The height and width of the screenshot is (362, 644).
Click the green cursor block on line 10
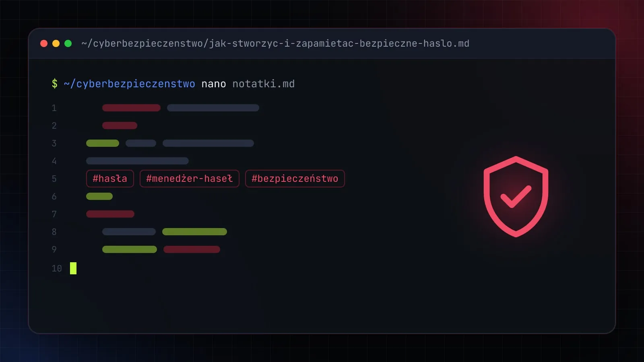pos(73,268)
